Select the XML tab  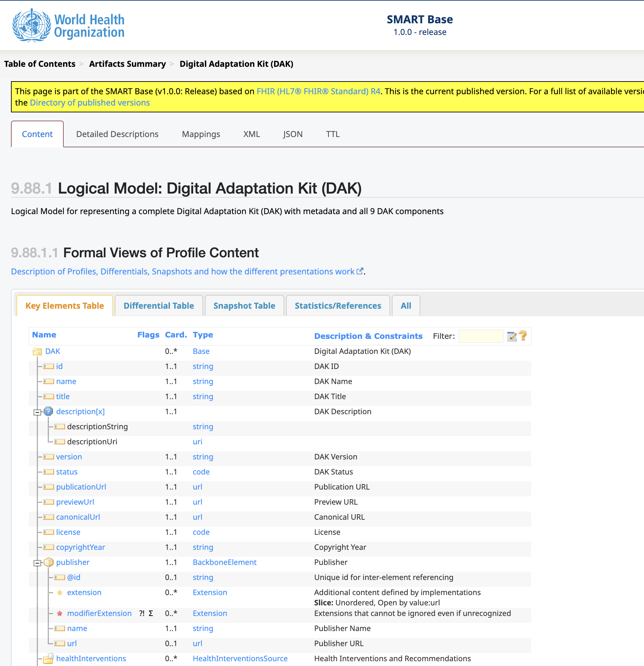(252, 134)
